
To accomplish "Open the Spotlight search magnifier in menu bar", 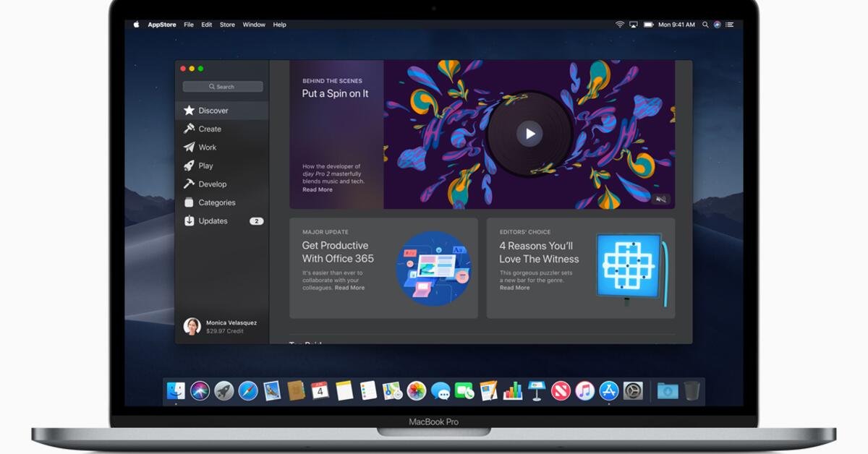I will pos(705,24).
